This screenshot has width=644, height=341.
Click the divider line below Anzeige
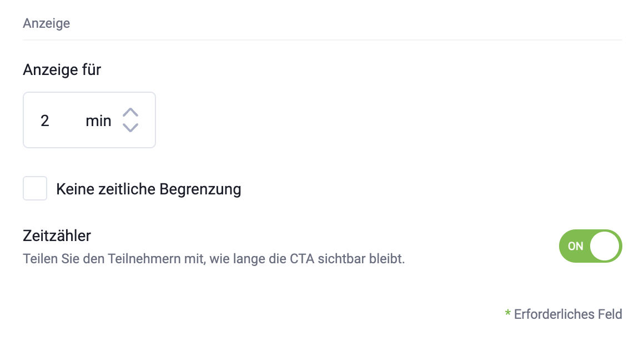pyautogui.click(x=322, y=40)
